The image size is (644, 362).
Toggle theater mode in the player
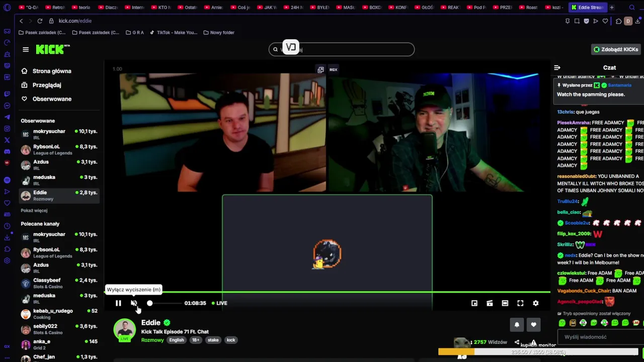point(505,303)
